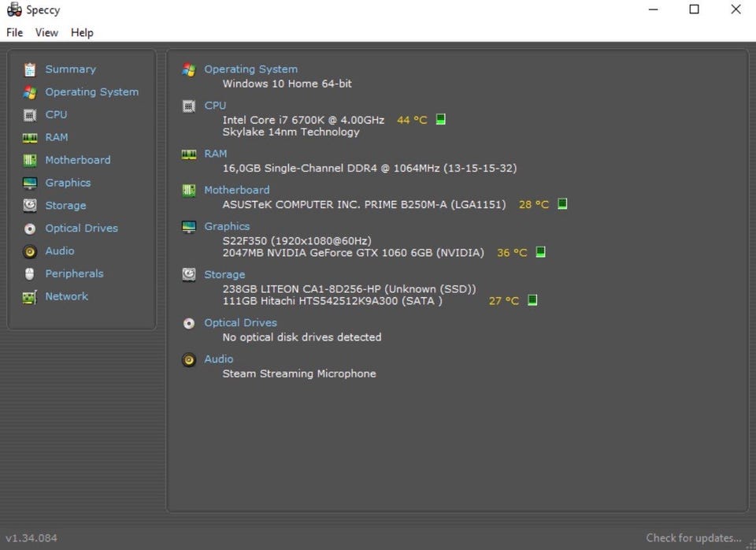Click the Optical Drives disc sidebar icon
Image resolution: width=756 pixels, height=550 pixels.
[30, 229]
